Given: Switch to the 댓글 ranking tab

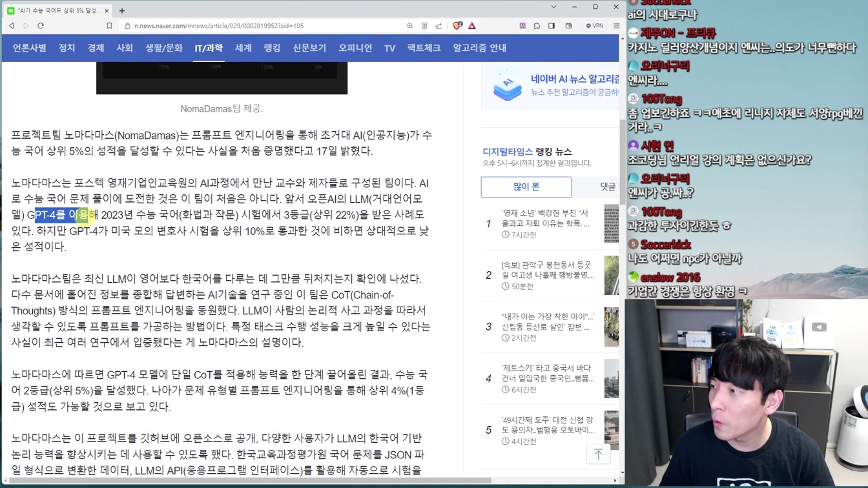Looking at the screenshot, I should (x=608, y=187).
